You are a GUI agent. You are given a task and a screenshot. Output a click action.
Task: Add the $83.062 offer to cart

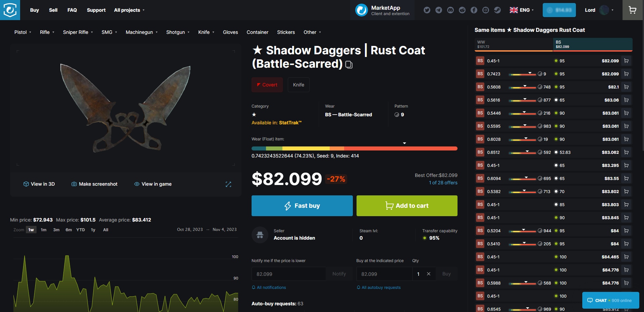(626, 152)
